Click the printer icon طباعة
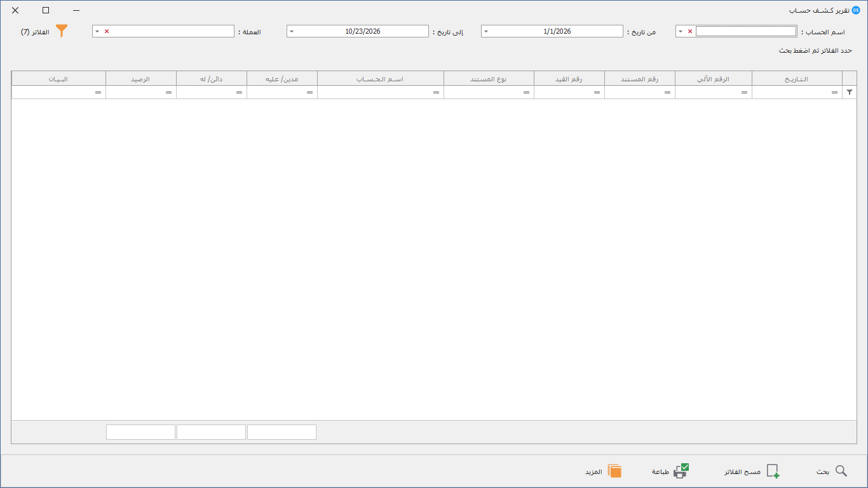The width and height of the screenshot is (868, 488). (681, 471)
